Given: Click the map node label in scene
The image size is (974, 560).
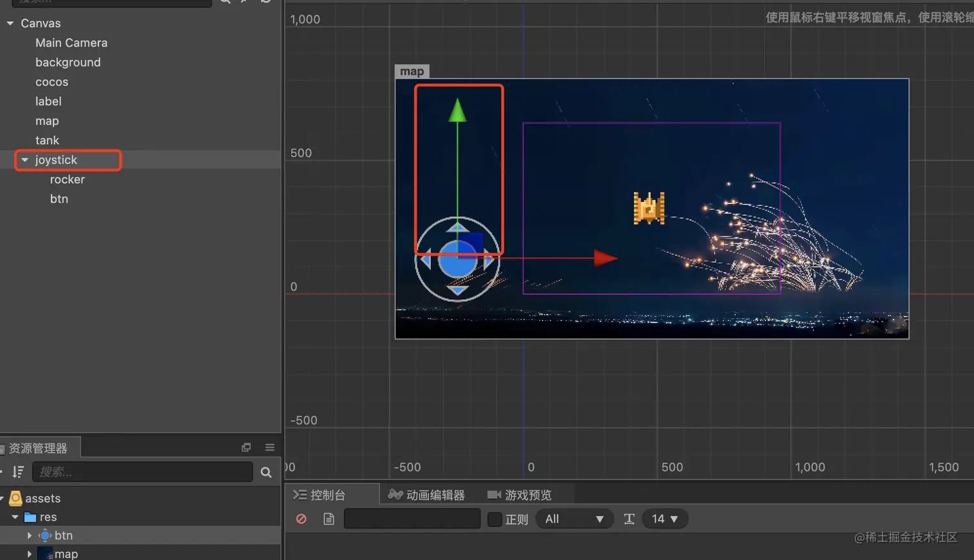Looking at the screenshot, I should tap(412, 71).
